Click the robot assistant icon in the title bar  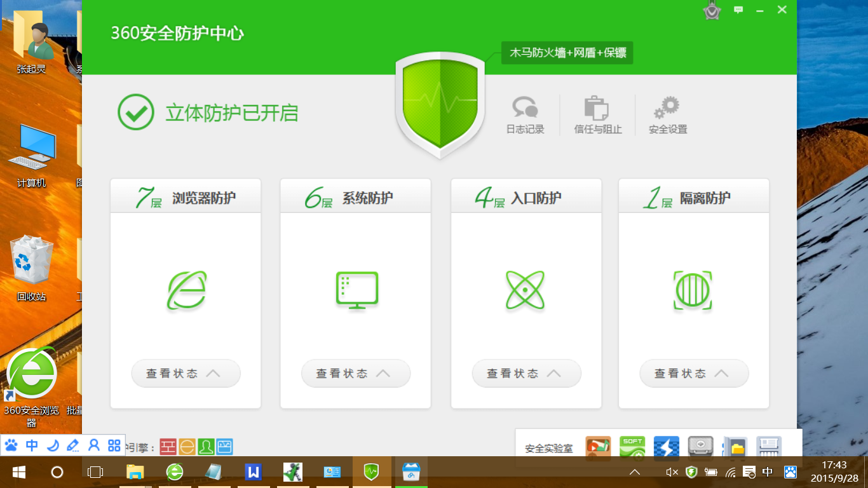tap(712, 10)
